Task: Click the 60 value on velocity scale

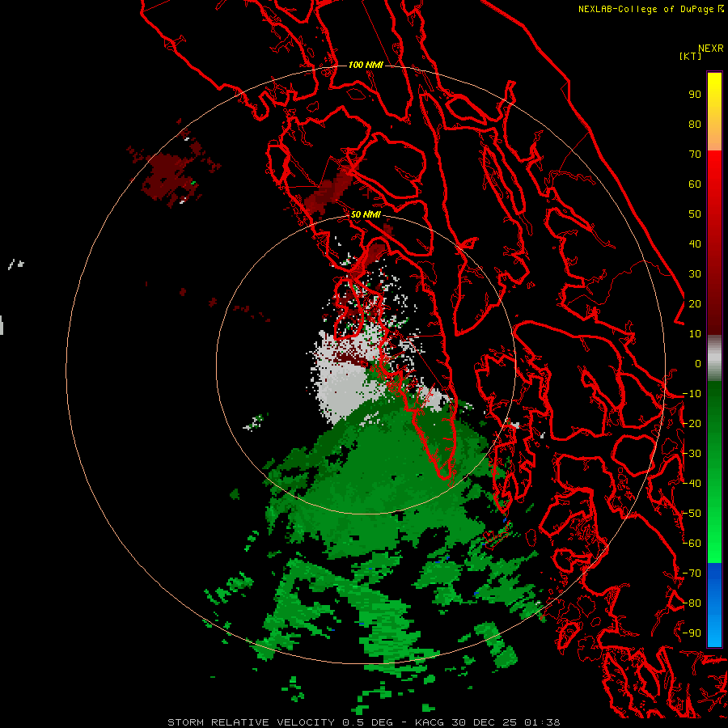Action: coord(695,184)
